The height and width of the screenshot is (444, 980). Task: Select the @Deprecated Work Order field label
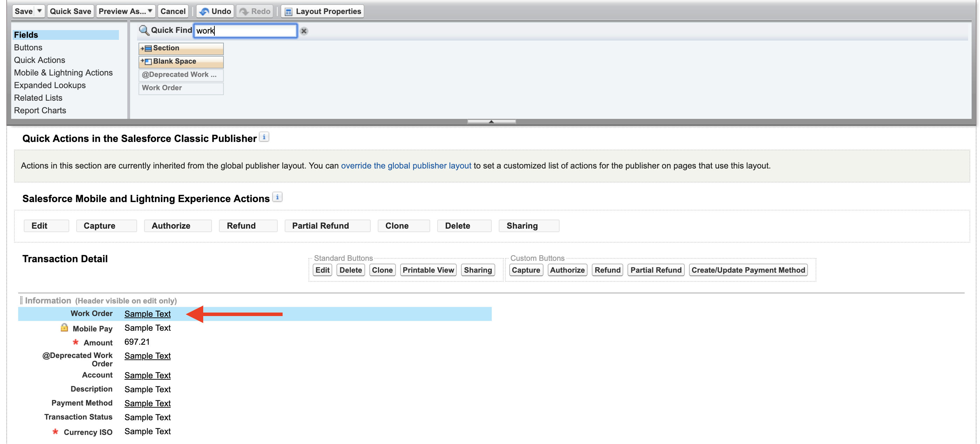point(77,359)
